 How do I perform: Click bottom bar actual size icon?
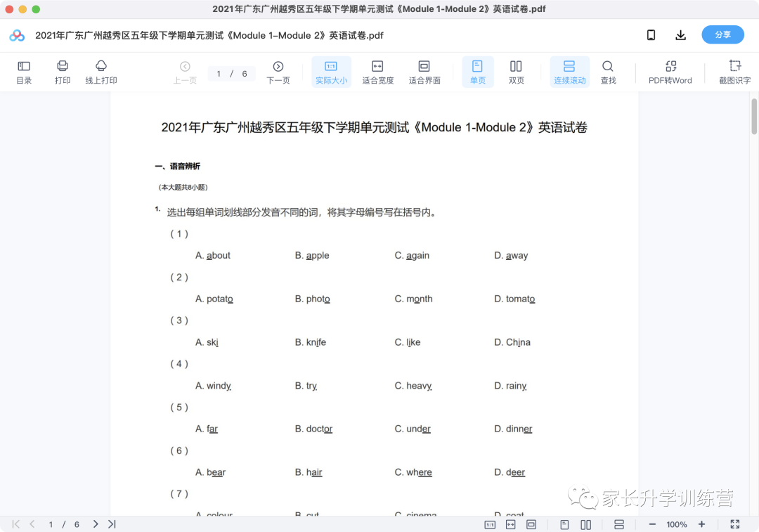pos(490,525)
